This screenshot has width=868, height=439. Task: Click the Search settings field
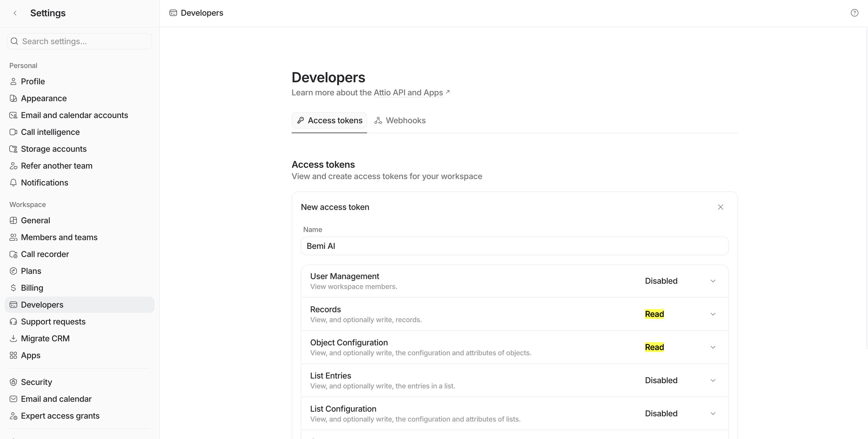point(80,42)
